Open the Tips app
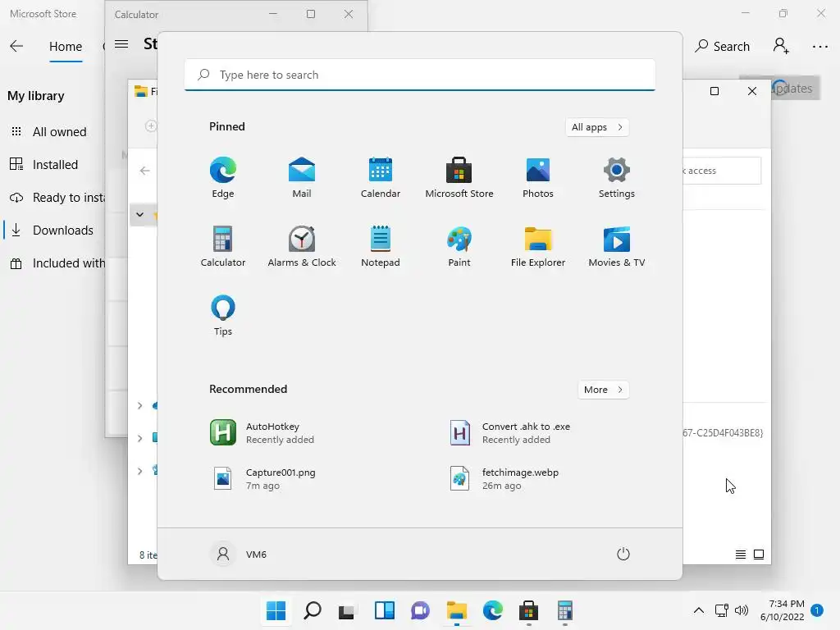 pyautogui.click(x=223, y=316)
